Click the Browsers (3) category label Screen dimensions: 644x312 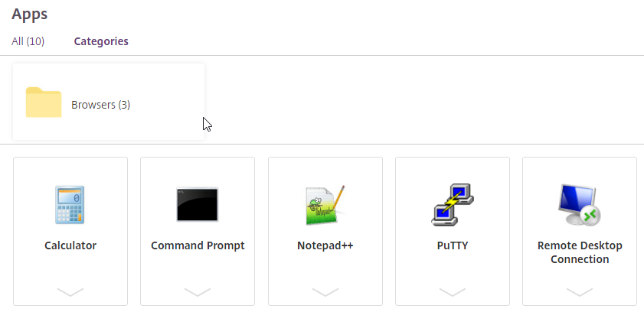[100, 105]
